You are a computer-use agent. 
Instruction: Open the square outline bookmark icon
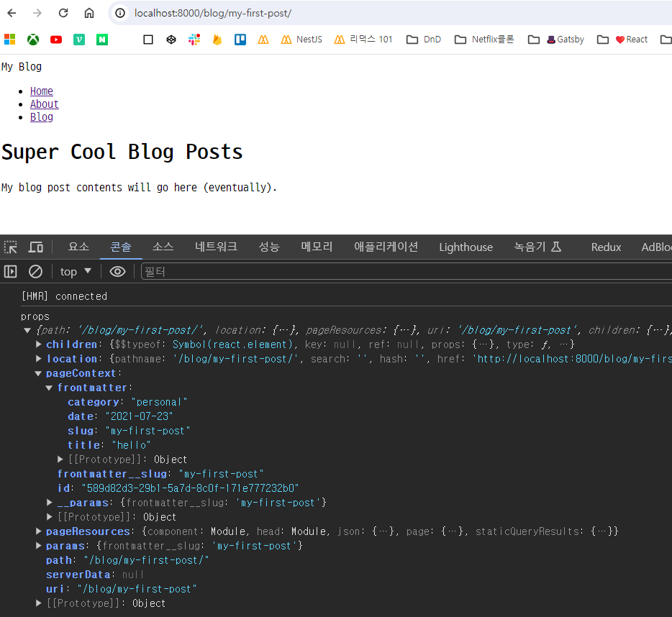point(148,40)
